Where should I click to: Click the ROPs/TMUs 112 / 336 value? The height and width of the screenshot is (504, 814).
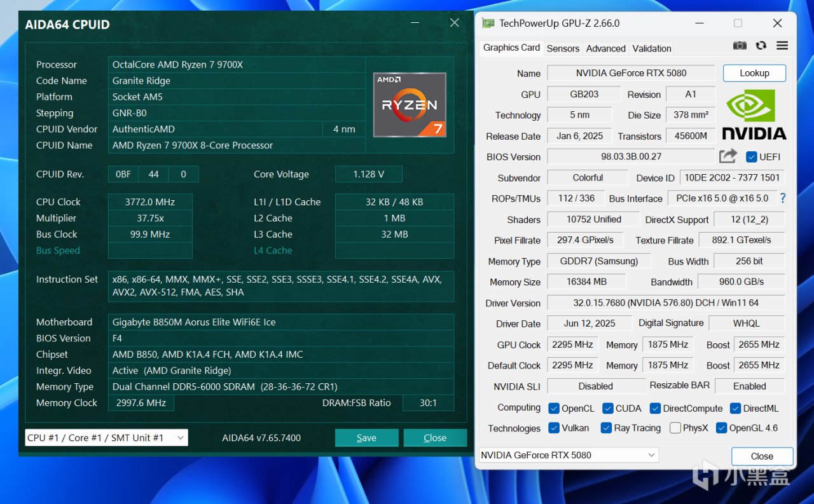[x=576, y=198]
